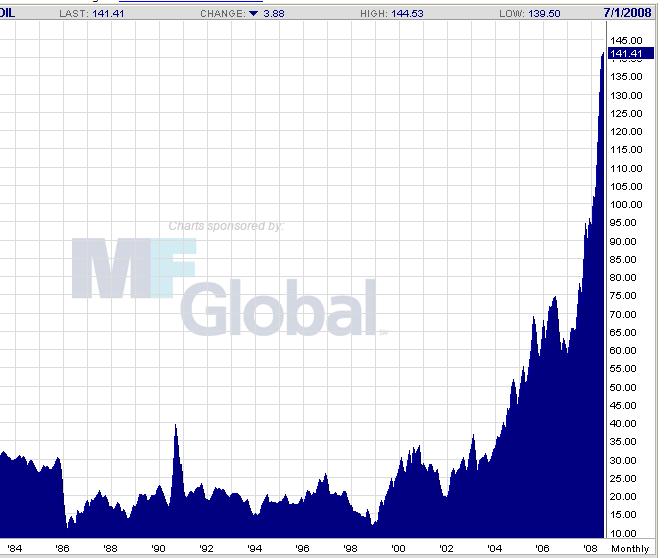The image size is (665, 558).
Task: Click the '00 year label on time axis
Action: coord(398,549)
